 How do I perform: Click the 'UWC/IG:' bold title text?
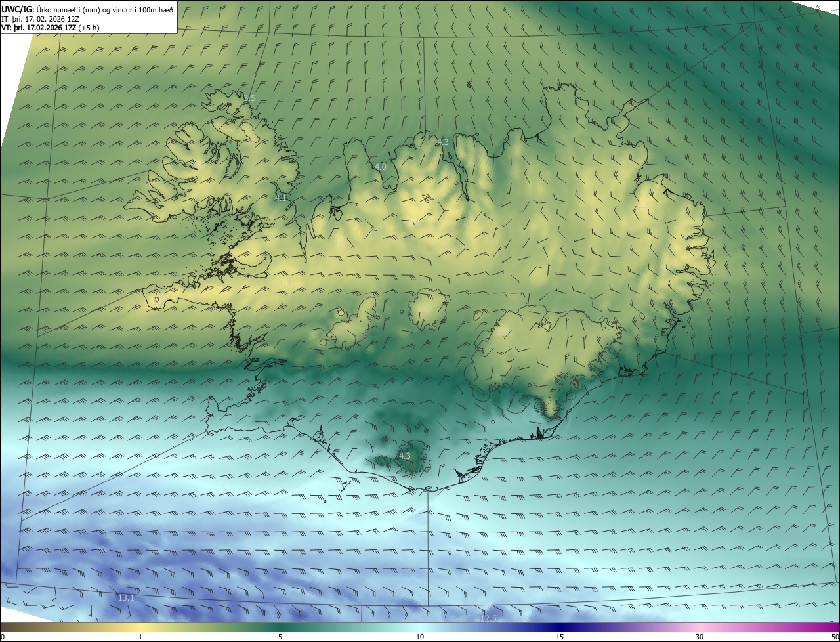click(x=18, y=9)
